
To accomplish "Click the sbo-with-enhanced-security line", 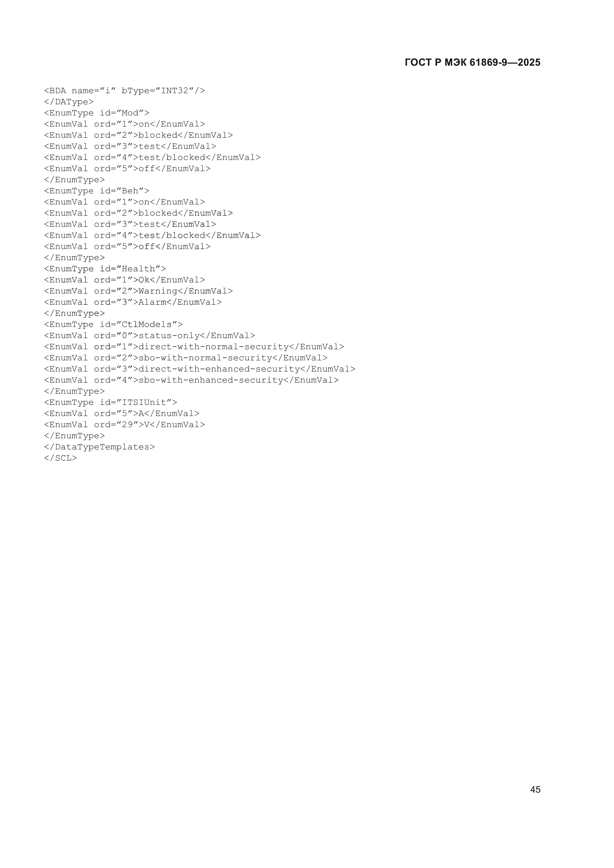I will click(x=191, y=380).
